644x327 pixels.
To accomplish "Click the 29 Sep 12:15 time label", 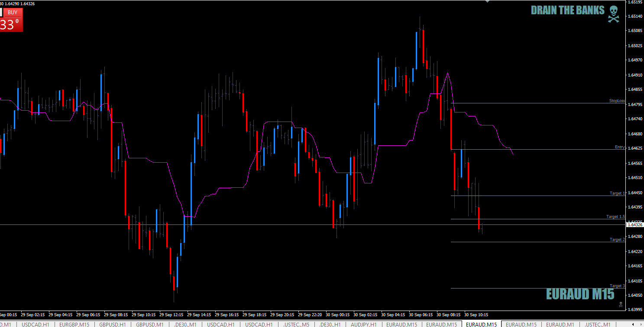I will pyautogui.click(x=172, y=315).
